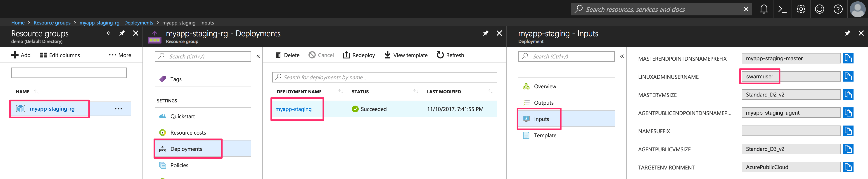
Task: Click the 11/10/2017, 7:41:55 PM cell
Action: (x=455, y=109)
